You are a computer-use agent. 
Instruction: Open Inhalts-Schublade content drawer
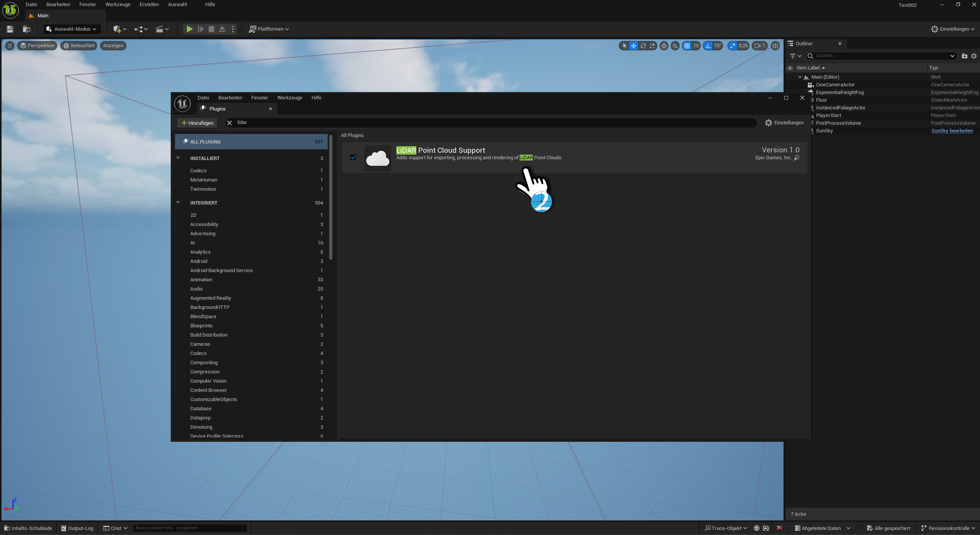coord(28,528)
